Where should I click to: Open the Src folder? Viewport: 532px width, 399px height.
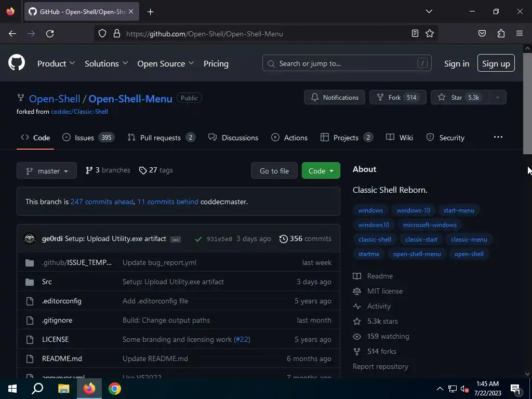[47, 282]
